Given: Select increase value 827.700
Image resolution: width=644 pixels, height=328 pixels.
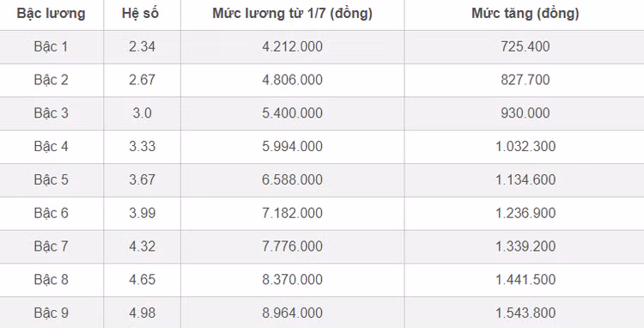Looking at the screenshot, I should 526,80.
